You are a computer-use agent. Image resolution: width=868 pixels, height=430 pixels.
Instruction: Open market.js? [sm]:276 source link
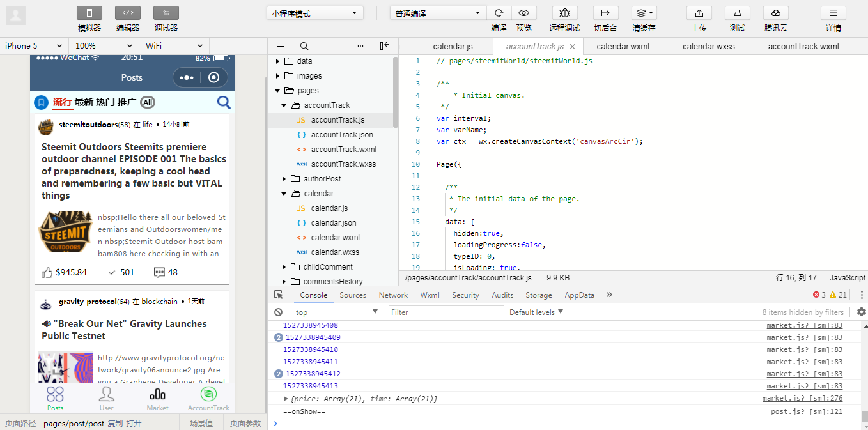[802, 399]
